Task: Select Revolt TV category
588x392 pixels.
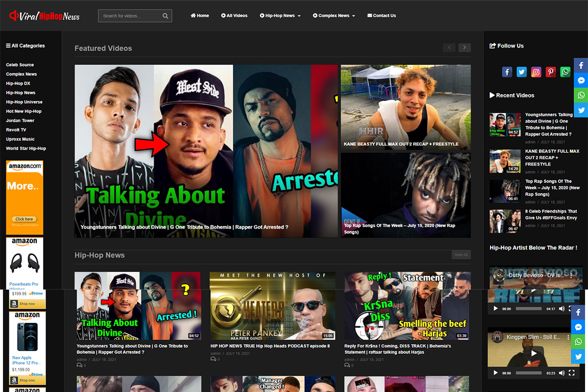Action: point(16,130)
